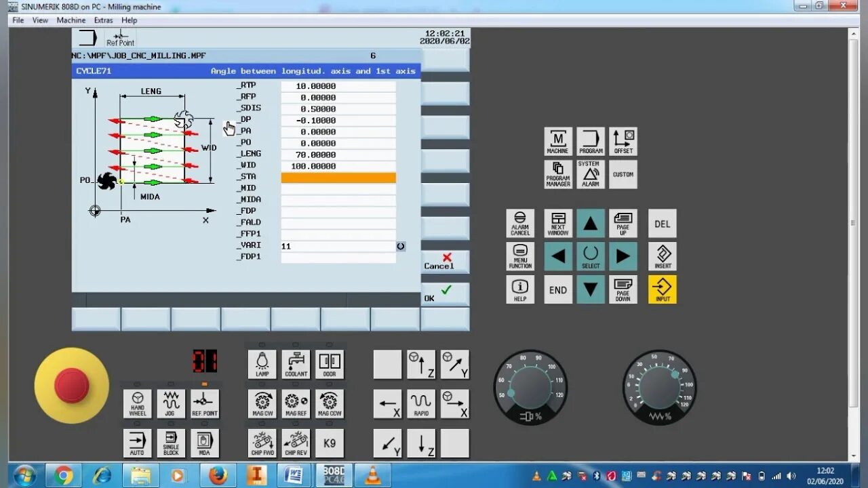Toggle the DOOR key

point(330,364)
